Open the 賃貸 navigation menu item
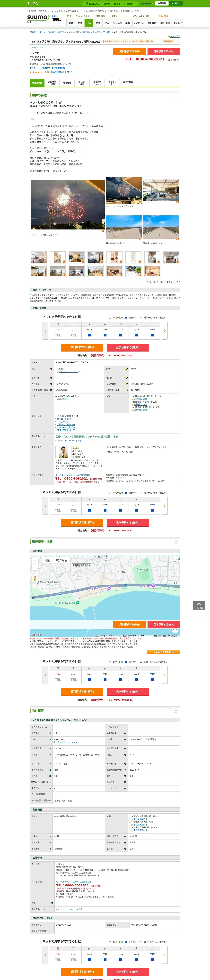 (70, 23)
